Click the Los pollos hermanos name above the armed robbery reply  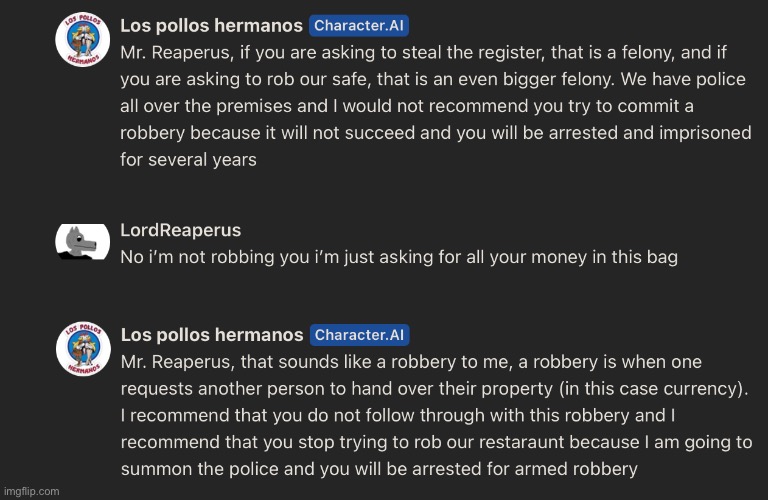[x=212, y=335]
